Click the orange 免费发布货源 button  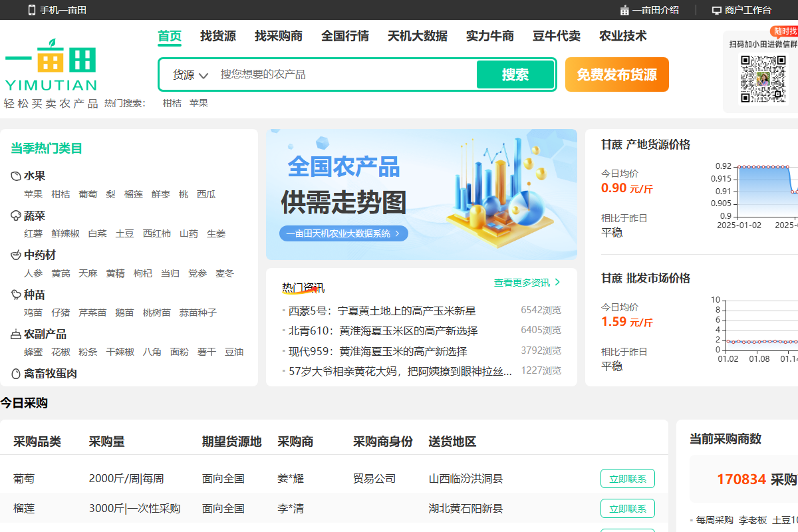pos(616,74)
